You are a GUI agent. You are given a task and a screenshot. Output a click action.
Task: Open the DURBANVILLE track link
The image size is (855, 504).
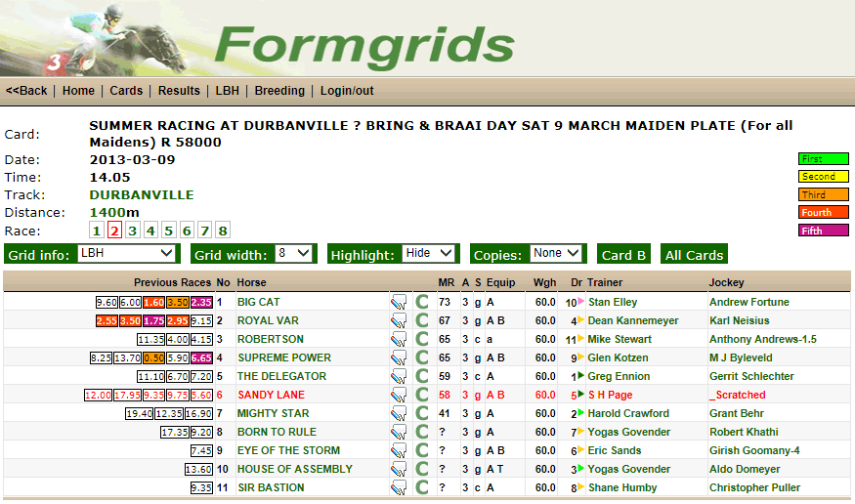pyautogui.click(x=142, y=194)
